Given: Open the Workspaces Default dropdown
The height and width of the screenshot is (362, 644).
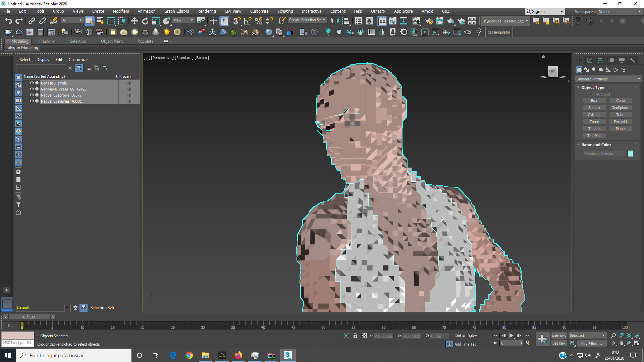Looking at the screenshot, I should click(x=619, y=12).
